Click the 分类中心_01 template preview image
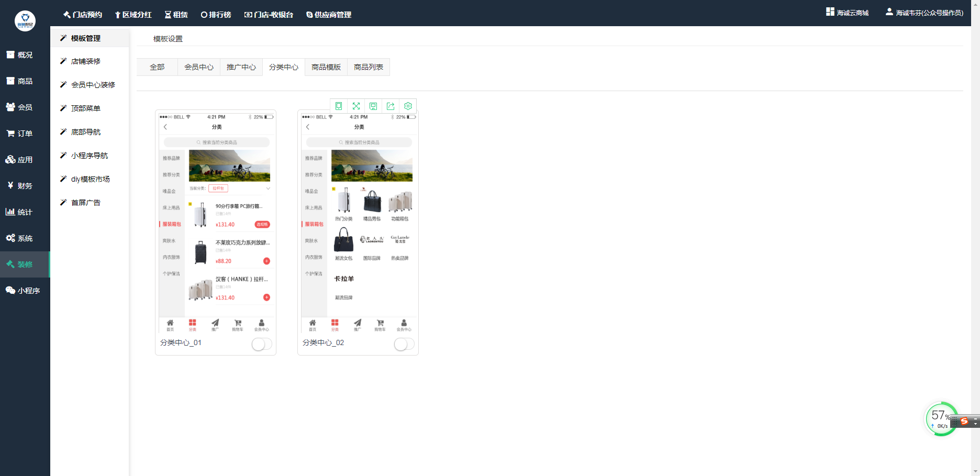This screenshot has height=476, width=980. click(217, 223)
